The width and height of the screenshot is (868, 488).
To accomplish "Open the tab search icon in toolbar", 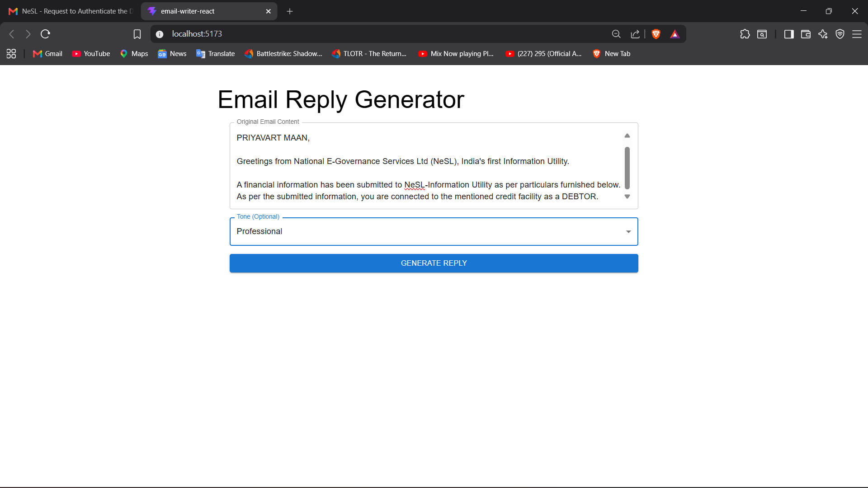I will (762, 34).
